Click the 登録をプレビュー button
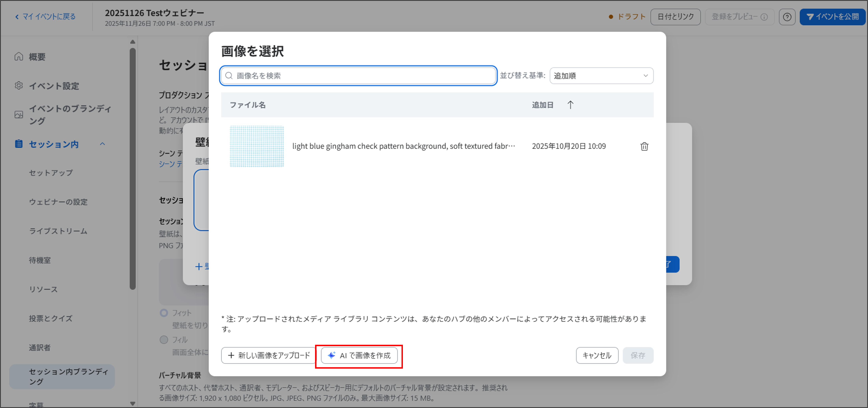 click(x=739, y=17)
